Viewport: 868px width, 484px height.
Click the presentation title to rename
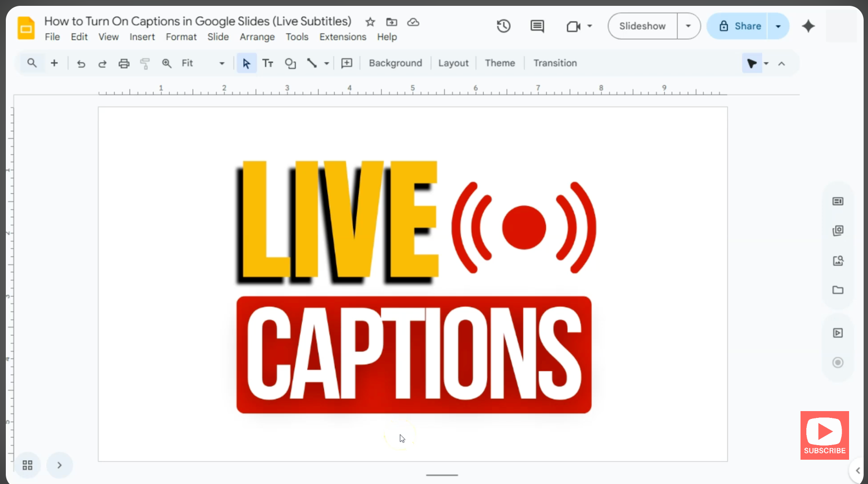(198, 21)
